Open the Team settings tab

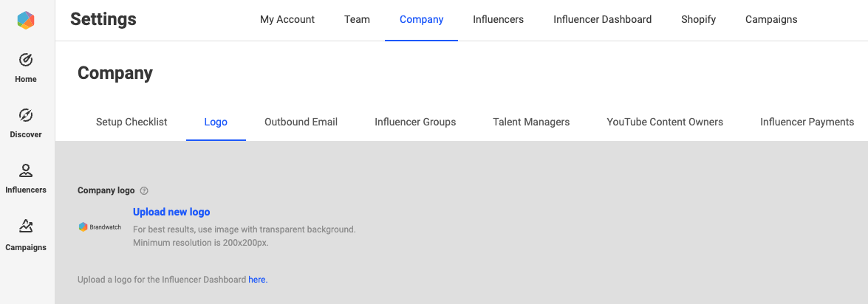pyautogui.click(x=357, y=20)
